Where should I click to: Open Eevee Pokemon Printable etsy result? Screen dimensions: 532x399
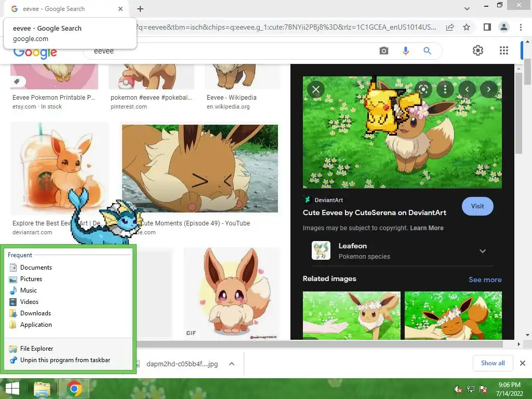(x=54, y=98)
